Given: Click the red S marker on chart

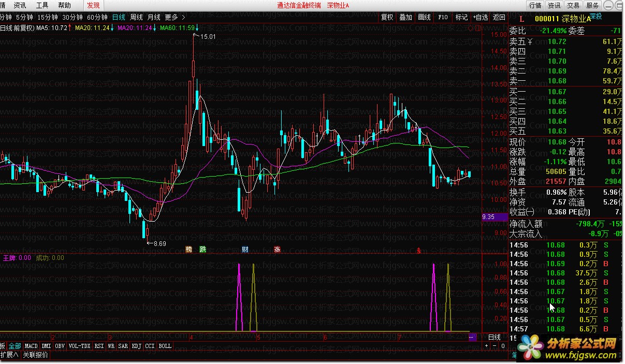Looking at the screenshot, I should tap(418, 251).
